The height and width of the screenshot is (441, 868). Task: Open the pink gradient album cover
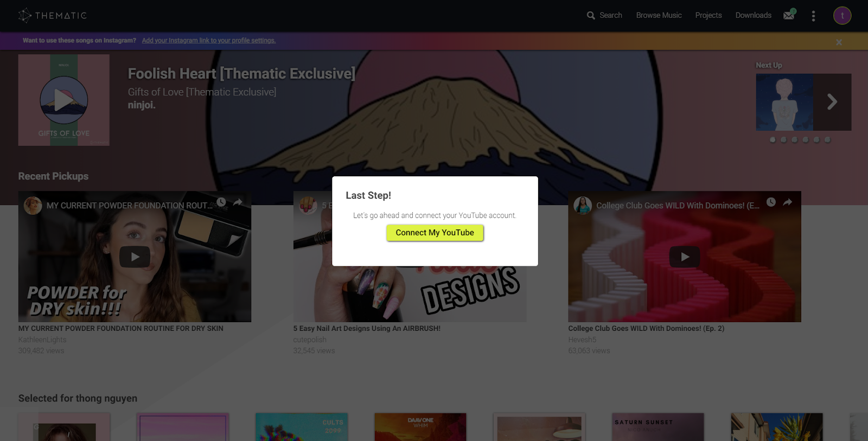[183, 427]
